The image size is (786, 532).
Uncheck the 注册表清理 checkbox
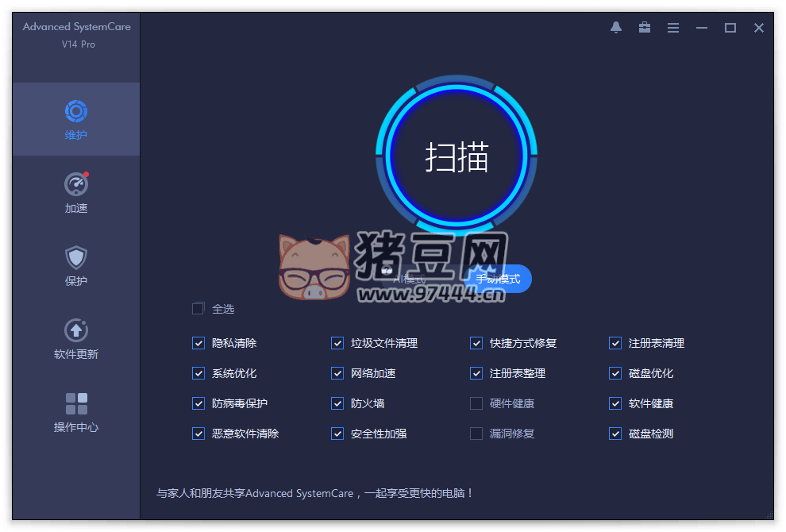coord(615,343)
